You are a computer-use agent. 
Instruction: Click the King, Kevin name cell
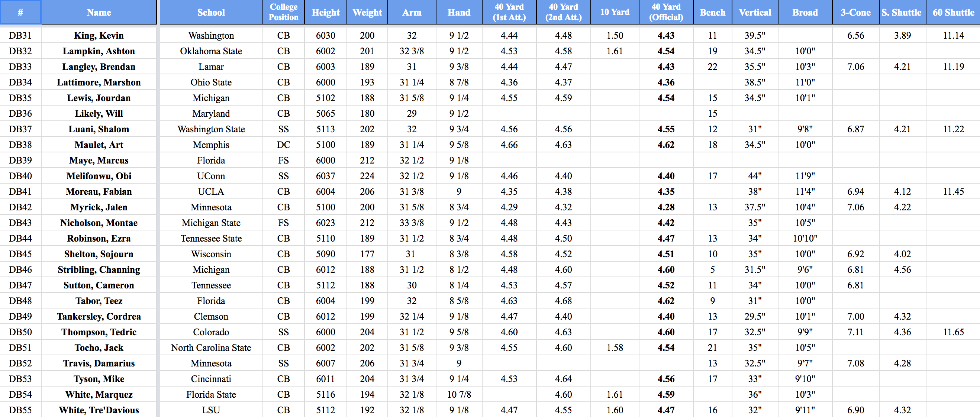point(99,35)
